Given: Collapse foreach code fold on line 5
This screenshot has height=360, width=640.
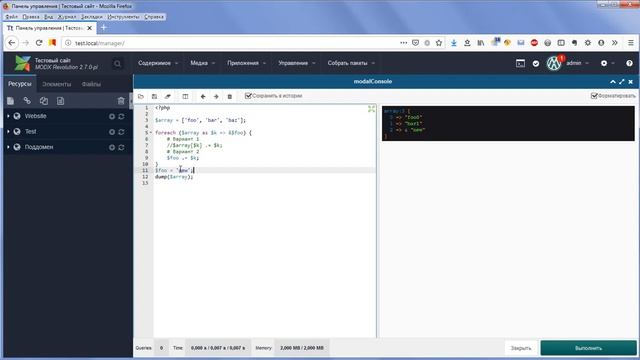Looking at the screenshot, I should (x=151, y=133).
